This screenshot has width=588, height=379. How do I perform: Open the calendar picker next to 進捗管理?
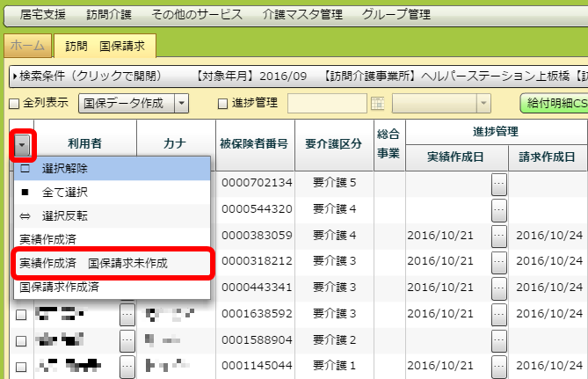click(x=379, y=103)
